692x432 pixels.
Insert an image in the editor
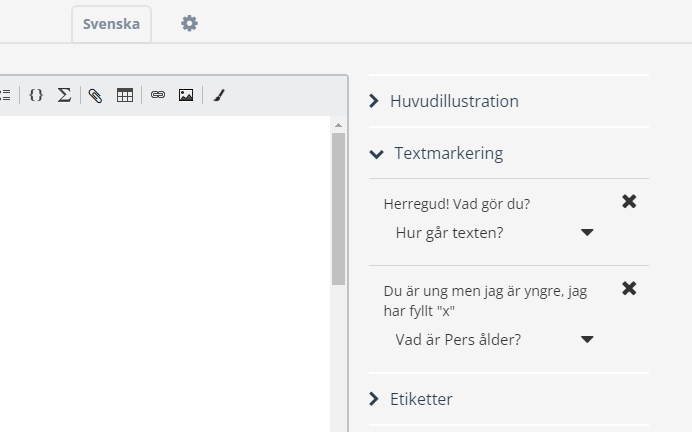click(186, 95)
